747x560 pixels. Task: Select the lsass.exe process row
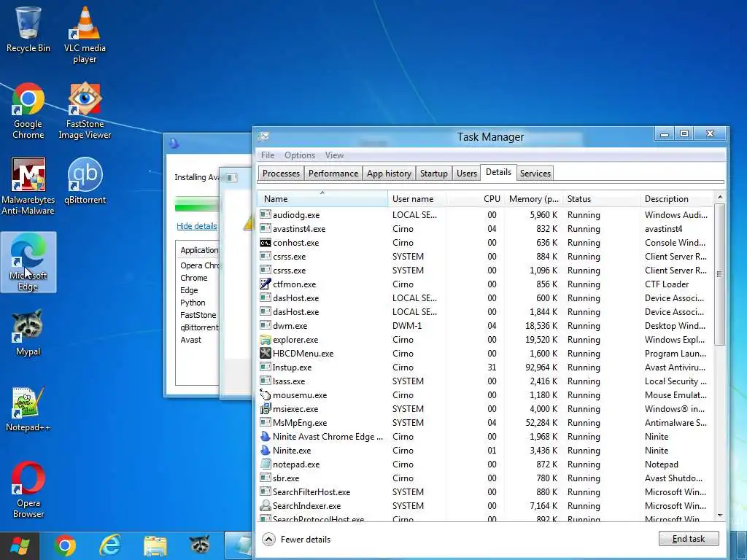point(485,381)
